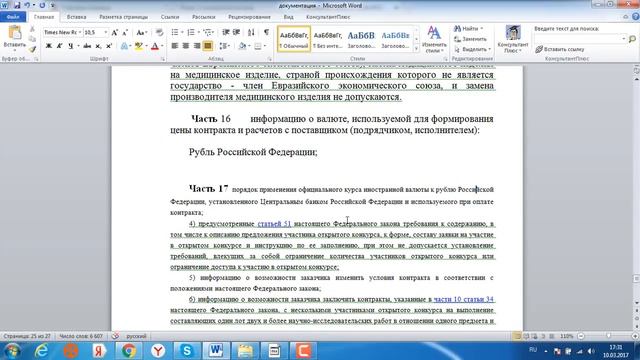Follow the 'статьей 51' hyperlink
640x360 pixels.
[x=274, y=224]
